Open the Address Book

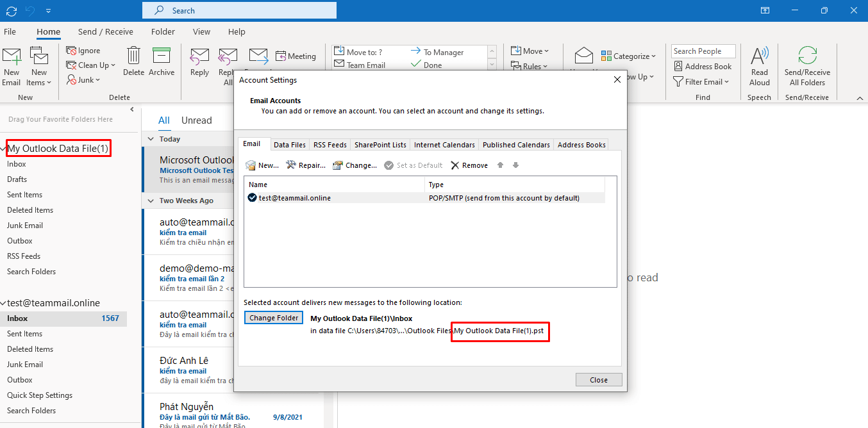tap(703, 66)
